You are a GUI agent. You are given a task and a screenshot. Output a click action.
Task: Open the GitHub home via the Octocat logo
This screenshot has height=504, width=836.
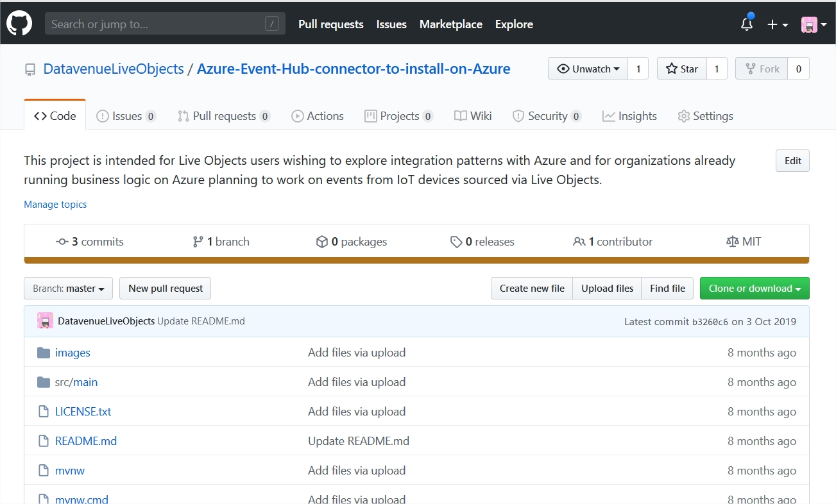tap(19, 23)
